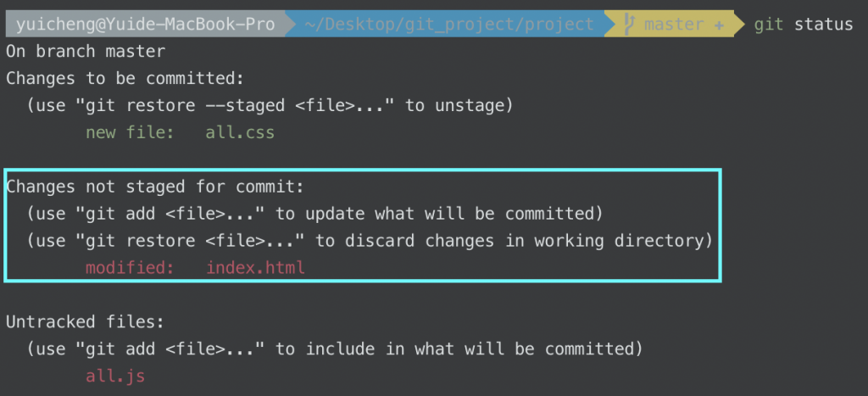Click the 'git add <file>' update hint line
This screenshot has height=396, width=868.
[x=315, y=214]
